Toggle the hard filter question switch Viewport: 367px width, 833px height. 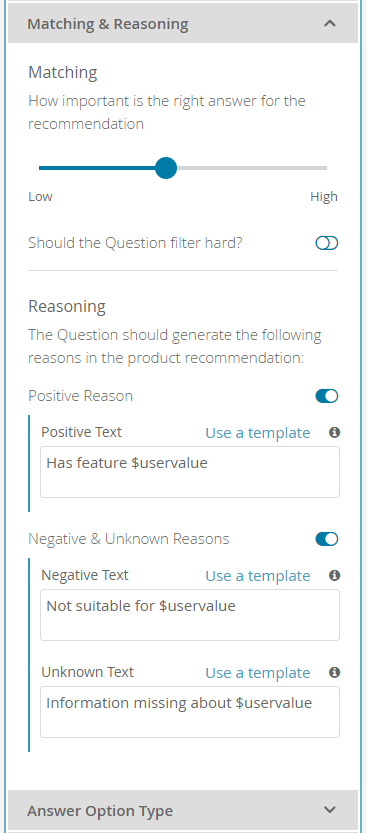[x=327, y=243]
